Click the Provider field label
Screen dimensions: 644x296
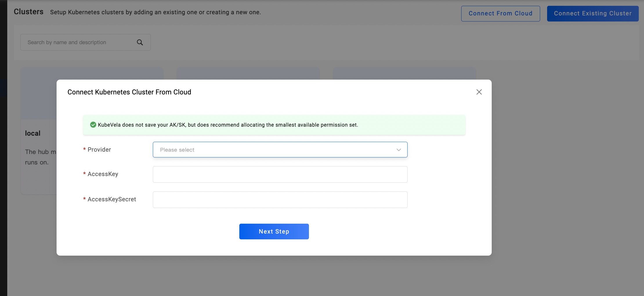click(x=99, y=150)
